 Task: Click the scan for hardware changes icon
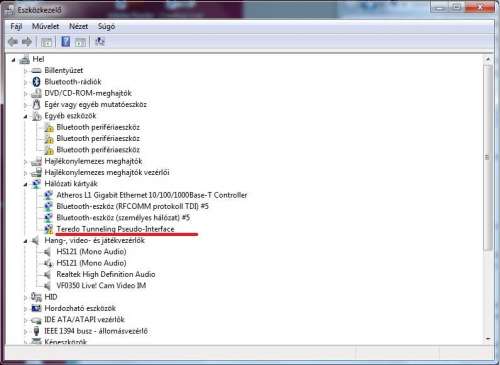point(100,41)
